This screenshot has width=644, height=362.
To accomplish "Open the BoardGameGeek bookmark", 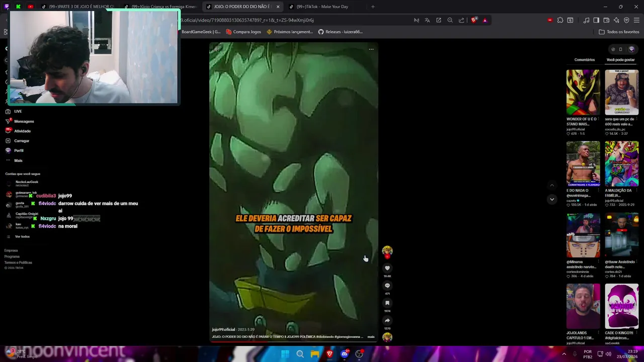I will [x=201, y=32].
